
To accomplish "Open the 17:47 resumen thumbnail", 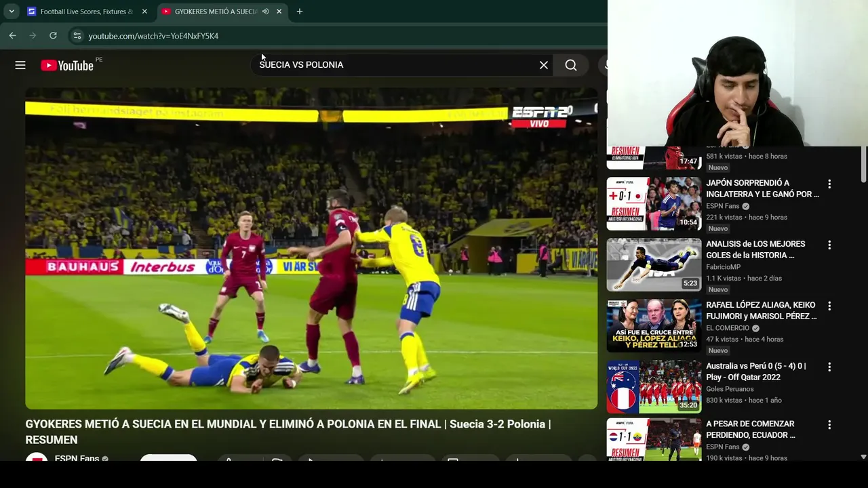I will (x=654, y=158).
